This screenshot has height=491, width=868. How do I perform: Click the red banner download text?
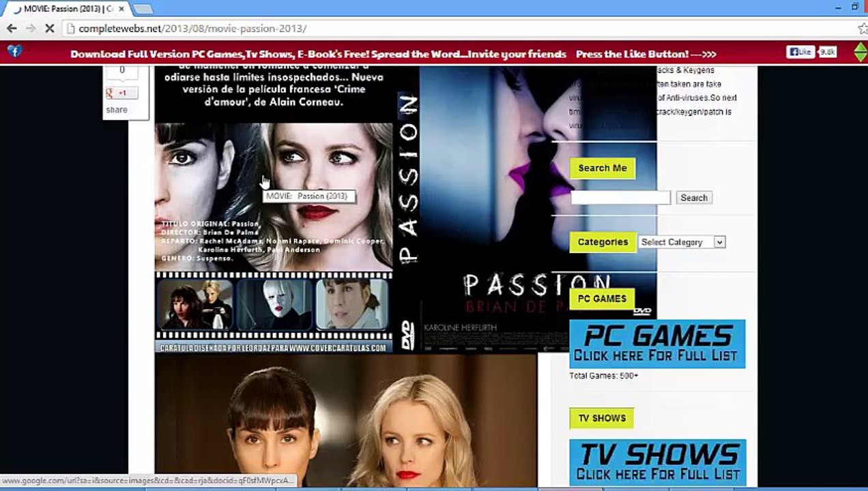coord(319,54)
